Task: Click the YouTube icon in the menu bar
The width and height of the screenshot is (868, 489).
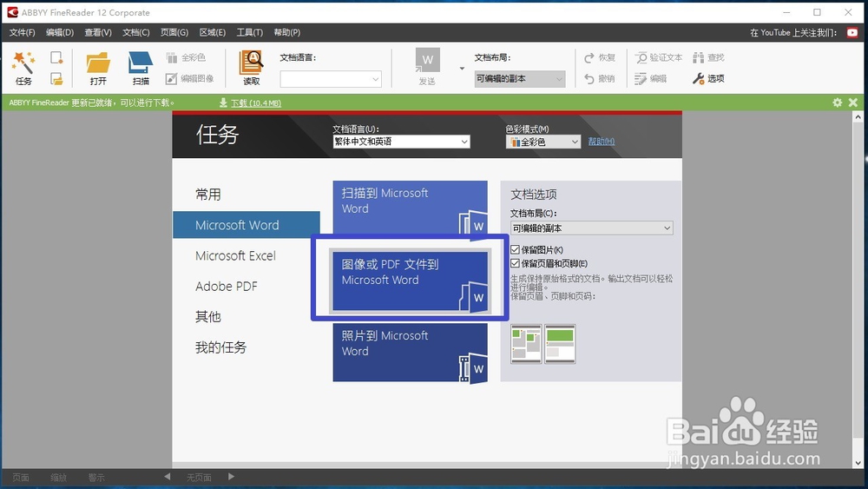Action: point(852,33)
